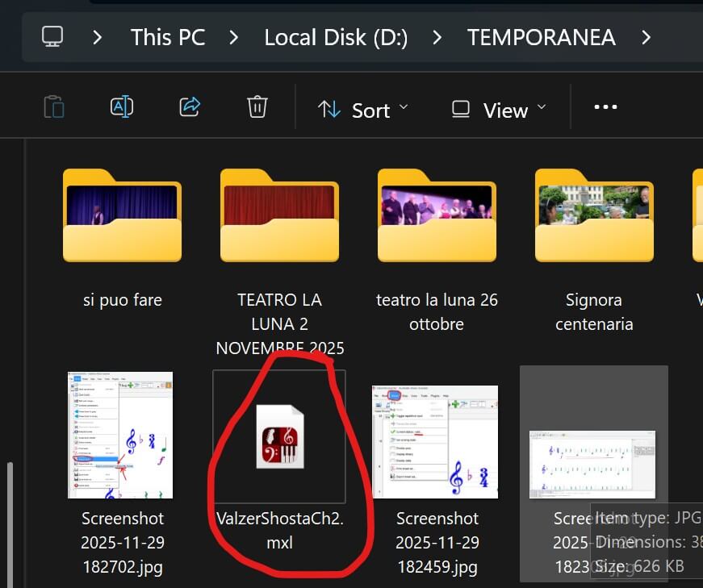Open the View dropdown menu
The width and height of the screenshot is (703, 588).
(x=498, y=110)
